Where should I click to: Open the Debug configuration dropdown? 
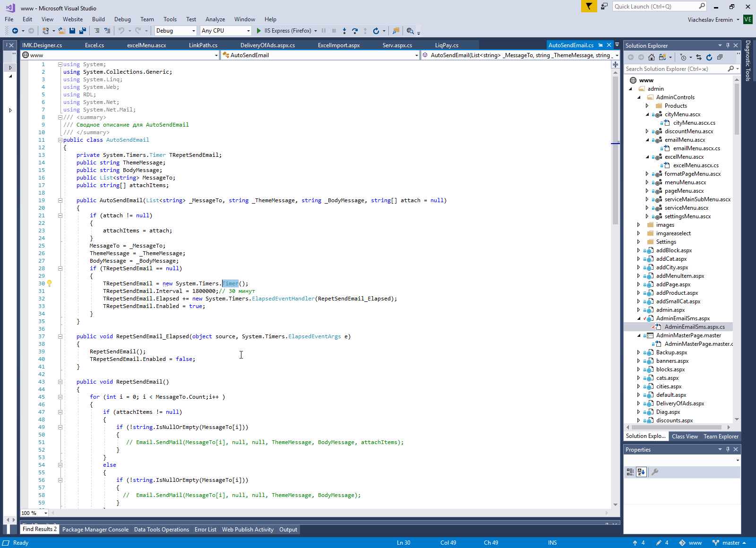(175, 31)
